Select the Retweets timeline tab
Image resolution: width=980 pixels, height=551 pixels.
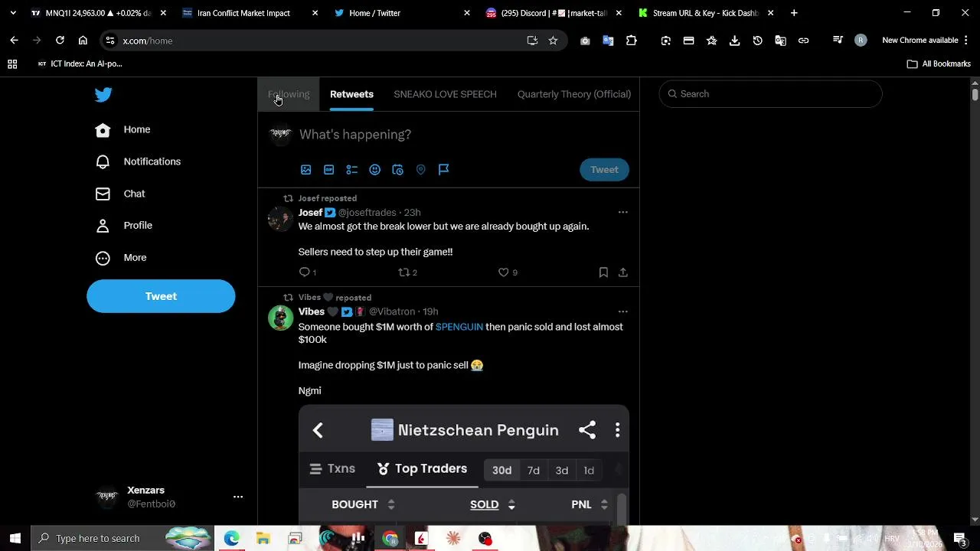coord(351,94)
